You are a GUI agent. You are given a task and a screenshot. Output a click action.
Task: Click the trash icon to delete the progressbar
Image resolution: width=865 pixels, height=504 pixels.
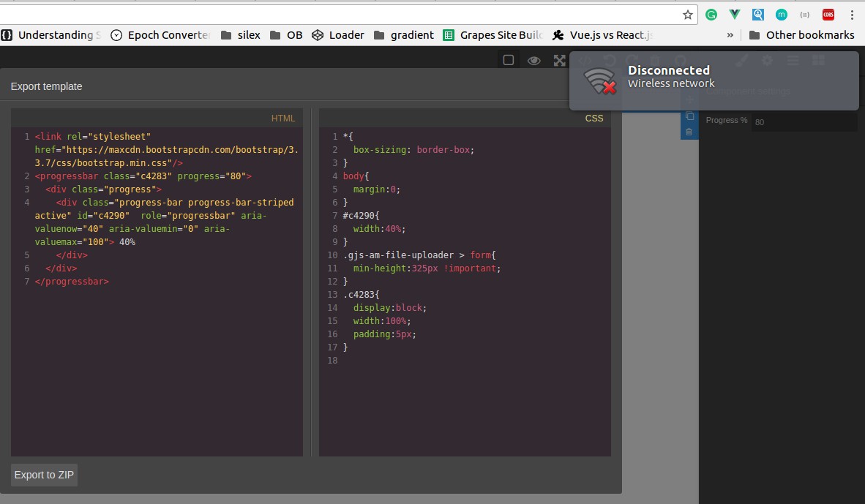(x=689, y=132)
